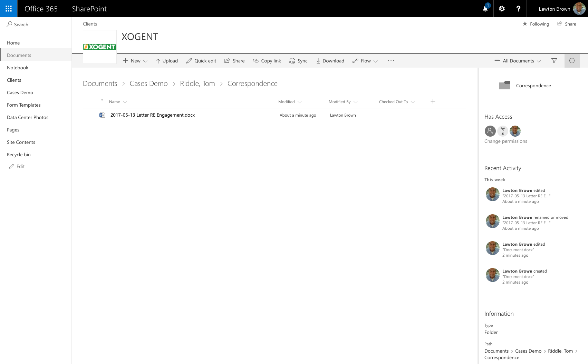The width and height of the screenshot is (588, 364).
Task: Click Lawton Brown's profile photo in the header
Action: tap(579, 9)
